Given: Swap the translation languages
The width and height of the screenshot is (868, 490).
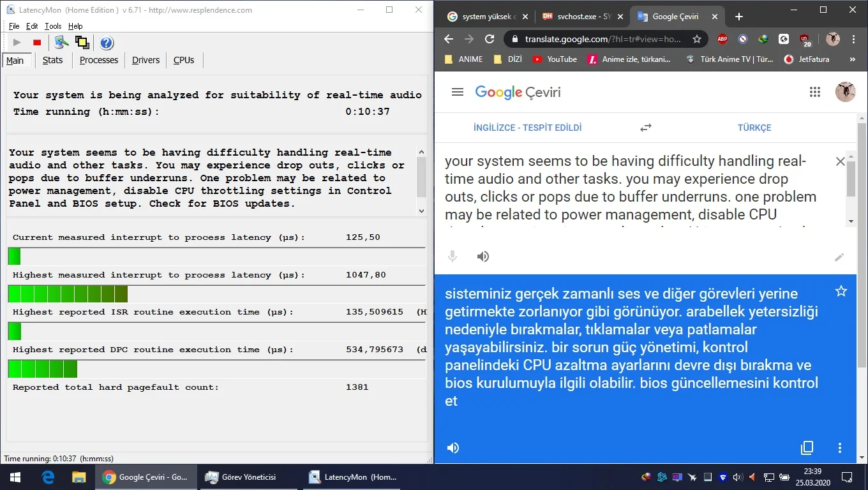Looking at the screenshot, I should pos(646,128).
